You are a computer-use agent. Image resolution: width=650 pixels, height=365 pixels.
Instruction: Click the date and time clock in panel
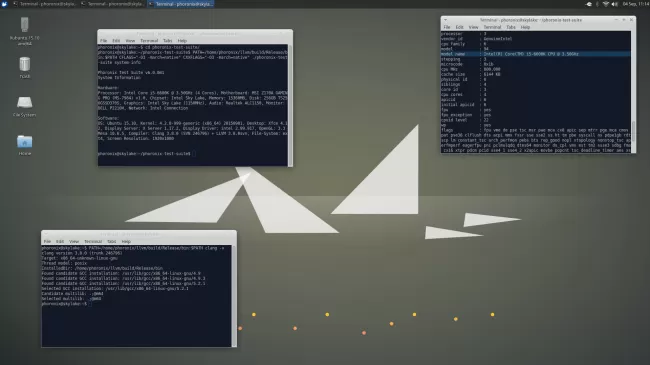[635, 4]
